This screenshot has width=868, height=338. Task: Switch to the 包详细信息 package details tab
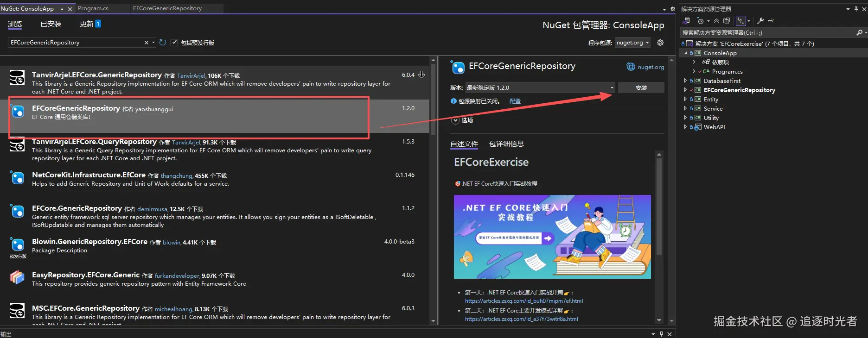click(x=506, y=144)
